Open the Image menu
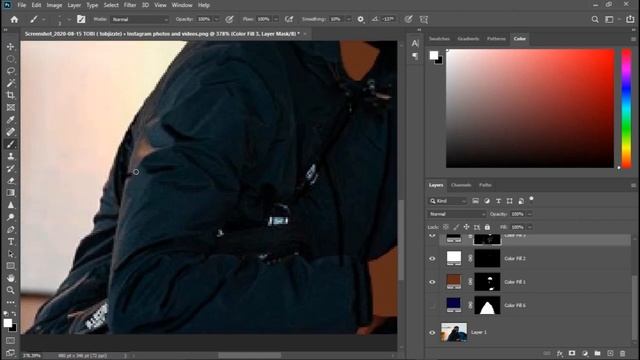 (x=54, y=5)
